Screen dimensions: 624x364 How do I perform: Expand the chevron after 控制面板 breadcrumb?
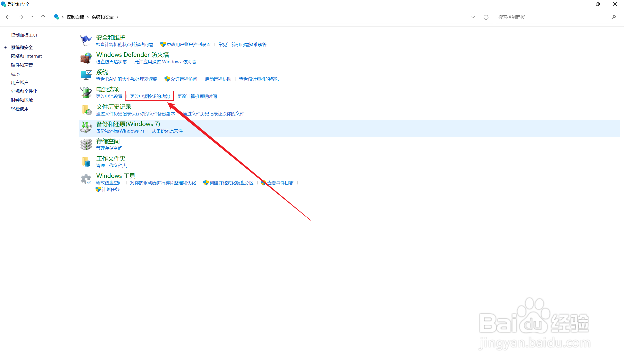pyautogui.click(x=88, y=17)
